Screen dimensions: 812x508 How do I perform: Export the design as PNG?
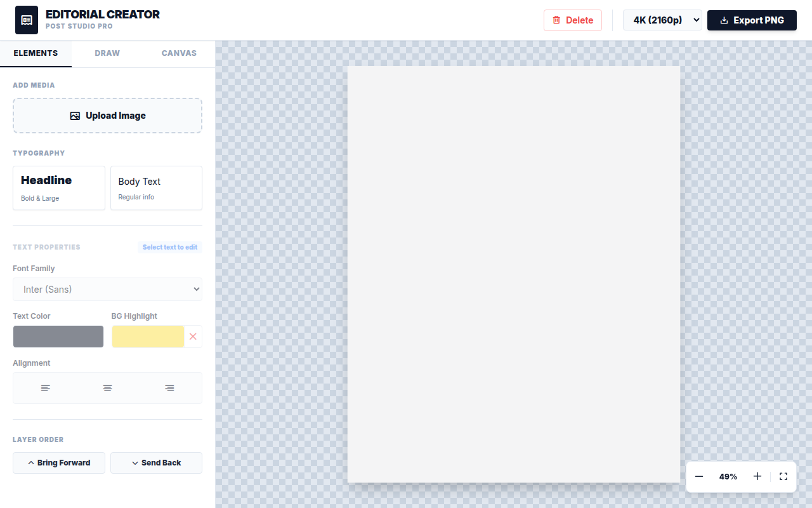coord(752,20)
